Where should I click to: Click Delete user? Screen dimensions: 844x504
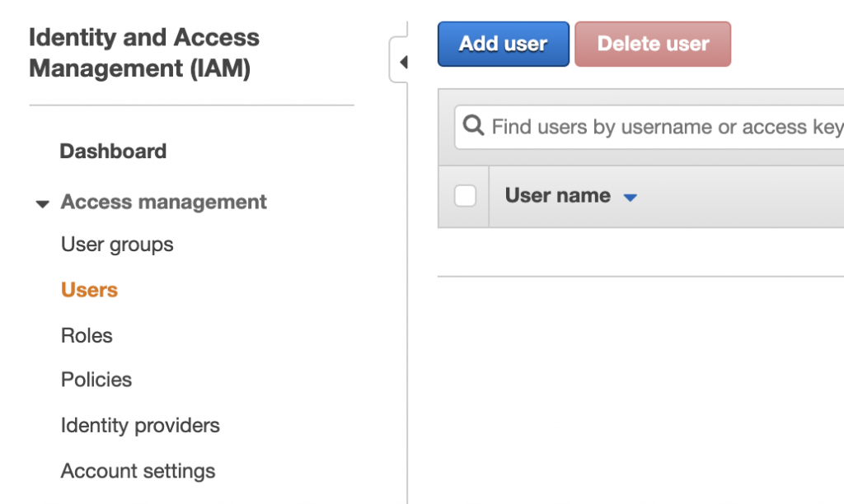click(x=653, y=44)
